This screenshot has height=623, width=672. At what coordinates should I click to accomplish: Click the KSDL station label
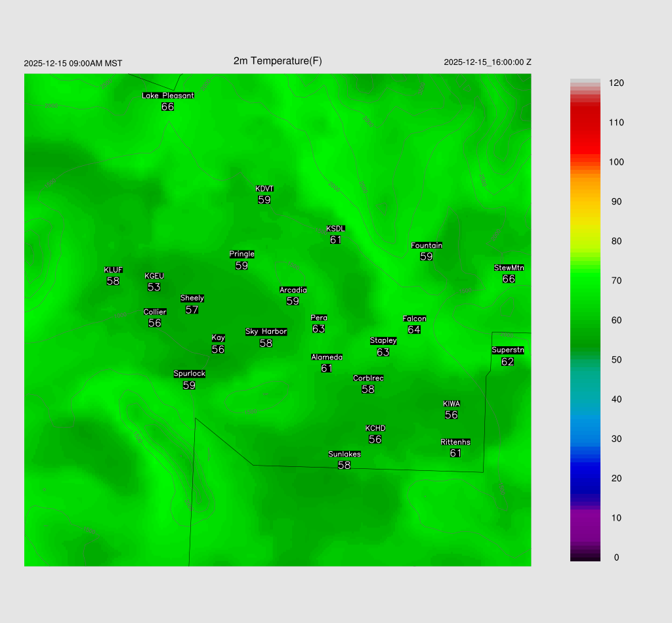[x=335, y=229]
